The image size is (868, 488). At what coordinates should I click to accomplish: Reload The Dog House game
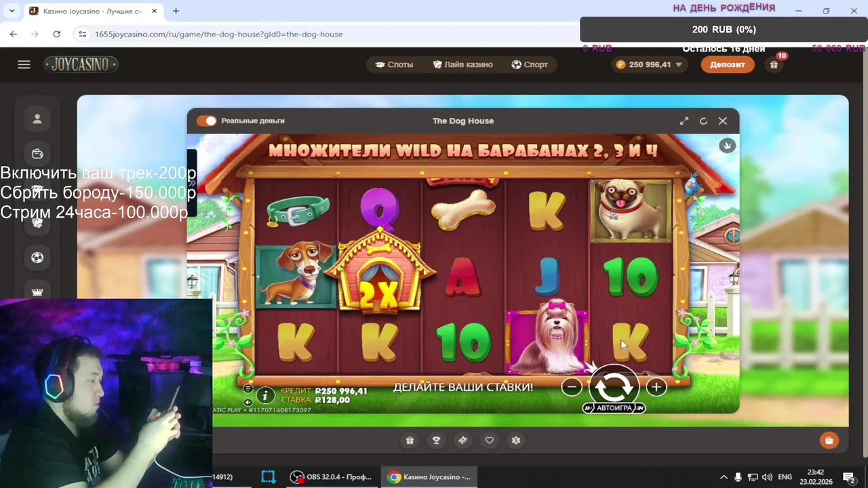(703, 121)
